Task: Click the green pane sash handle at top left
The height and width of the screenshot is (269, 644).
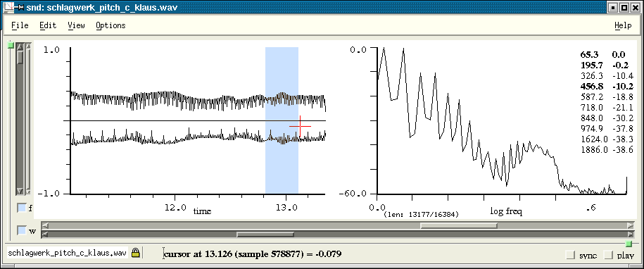Action: click(11, 45)
